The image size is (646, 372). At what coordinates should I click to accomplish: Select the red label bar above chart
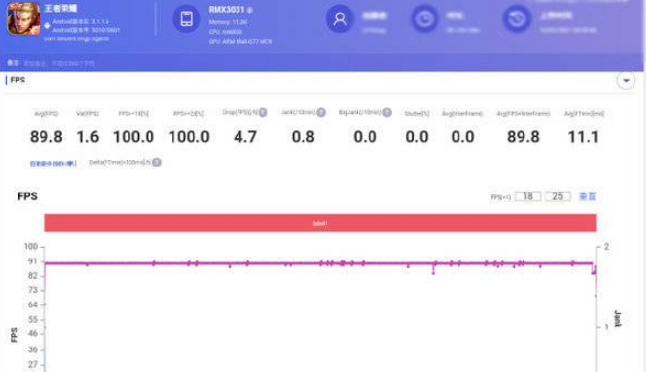click(x=320, y=223)
